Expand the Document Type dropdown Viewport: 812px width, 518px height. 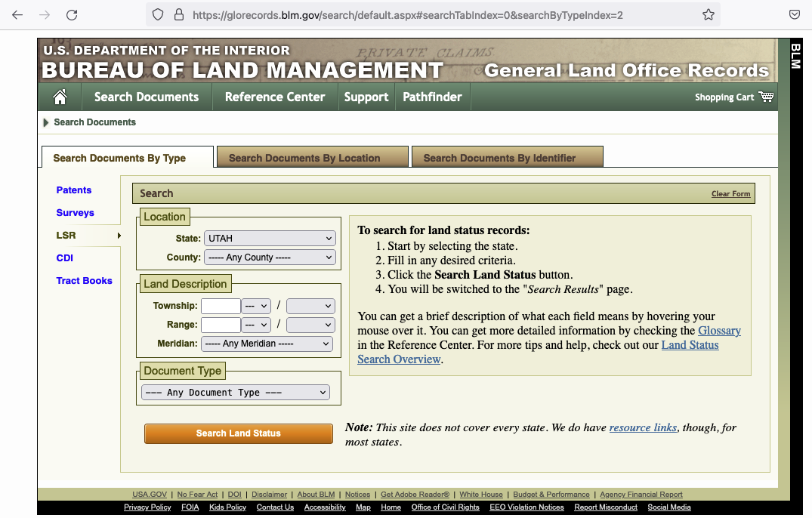click(236, 393)
